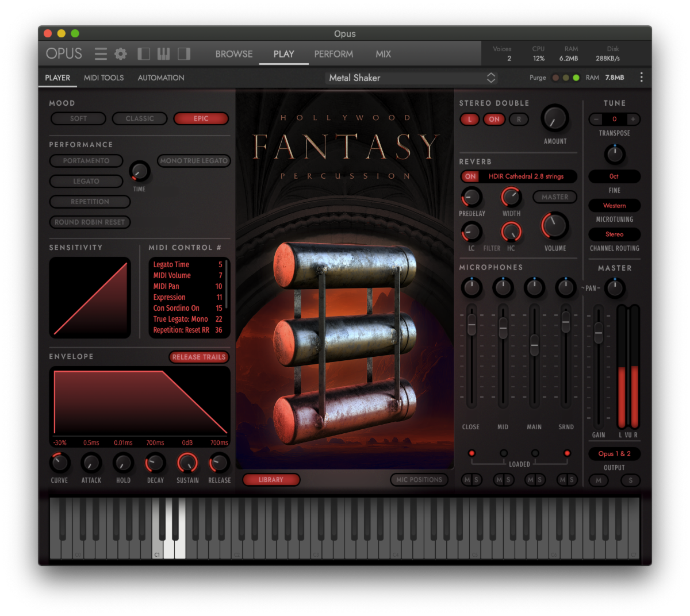690x616 pixels.
Task: Click the Mic Positions button
Action: (419, 479)
